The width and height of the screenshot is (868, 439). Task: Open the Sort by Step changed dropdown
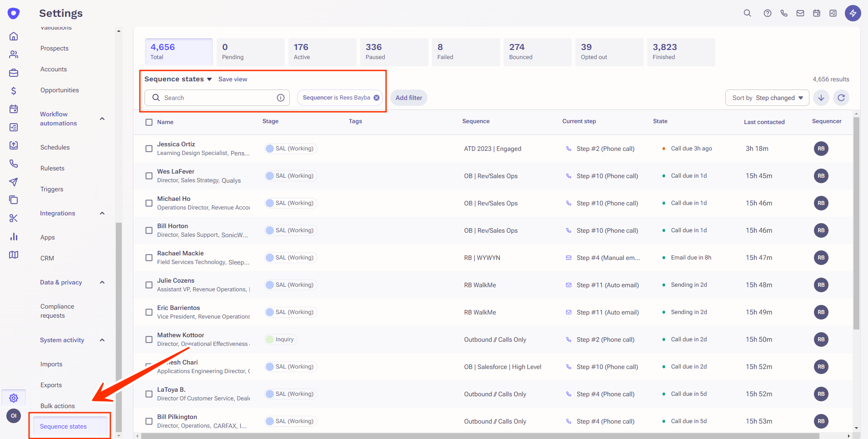tap(767, 98)
